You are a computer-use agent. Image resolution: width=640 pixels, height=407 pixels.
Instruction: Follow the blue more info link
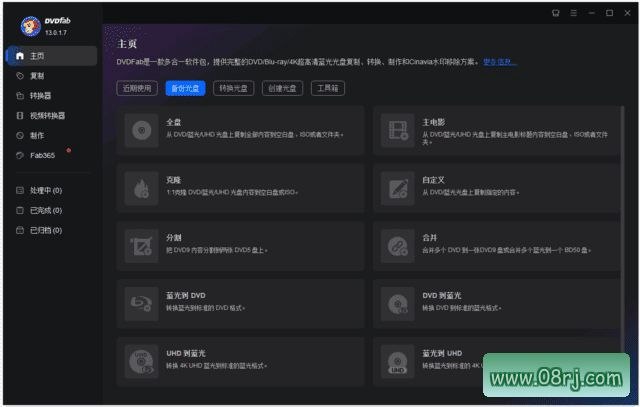coord(500,62)
